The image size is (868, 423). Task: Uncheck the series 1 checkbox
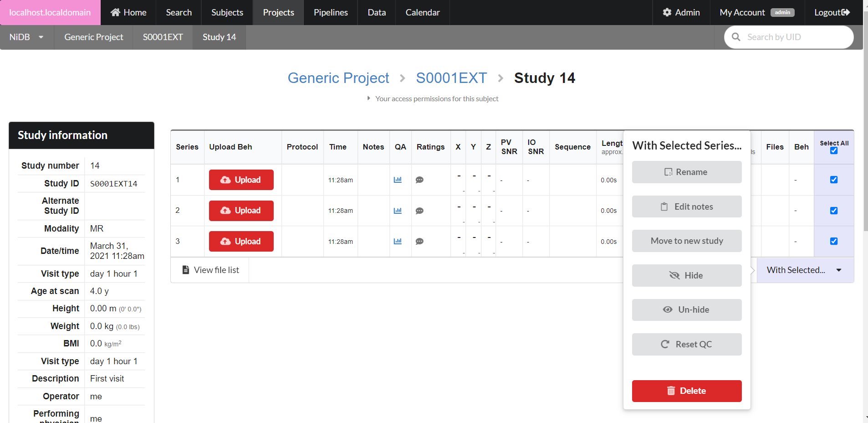(x=834, y=180)
